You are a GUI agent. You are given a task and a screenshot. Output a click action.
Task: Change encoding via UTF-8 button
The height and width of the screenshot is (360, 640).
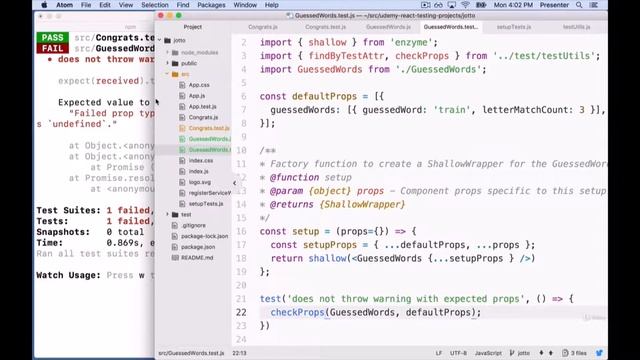click(458, 353)
